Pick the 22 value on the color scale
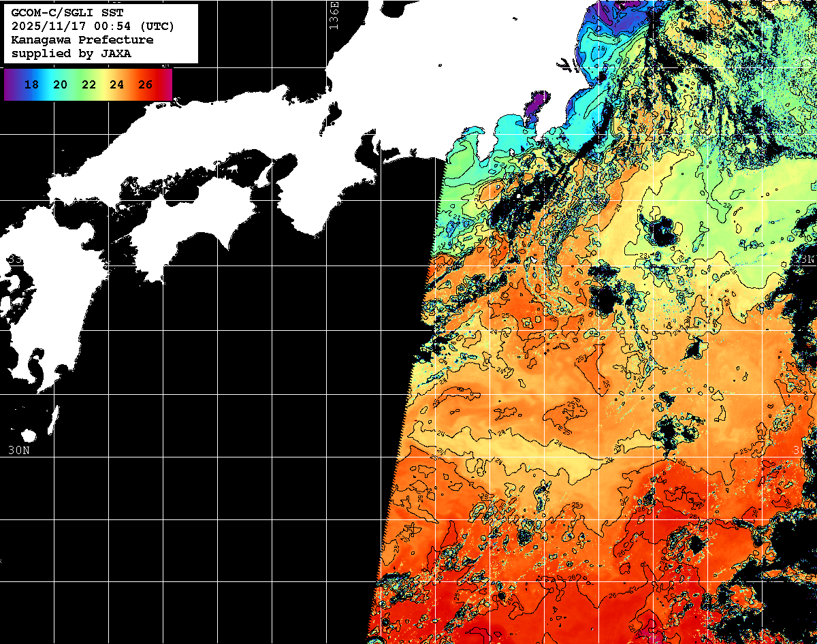The height and width of the screenshot is (644, 817). click(x=89, y=84)
